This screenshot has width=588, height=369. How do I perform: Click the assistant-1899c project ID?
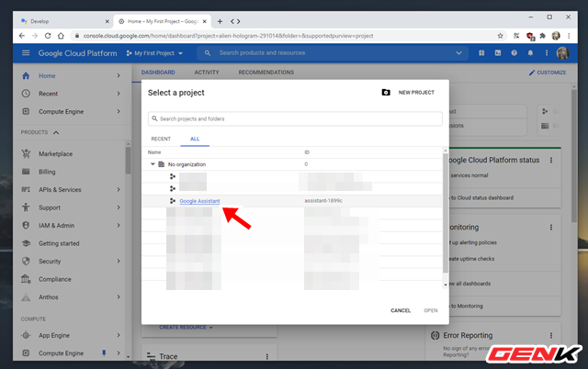tap(323, 201)
